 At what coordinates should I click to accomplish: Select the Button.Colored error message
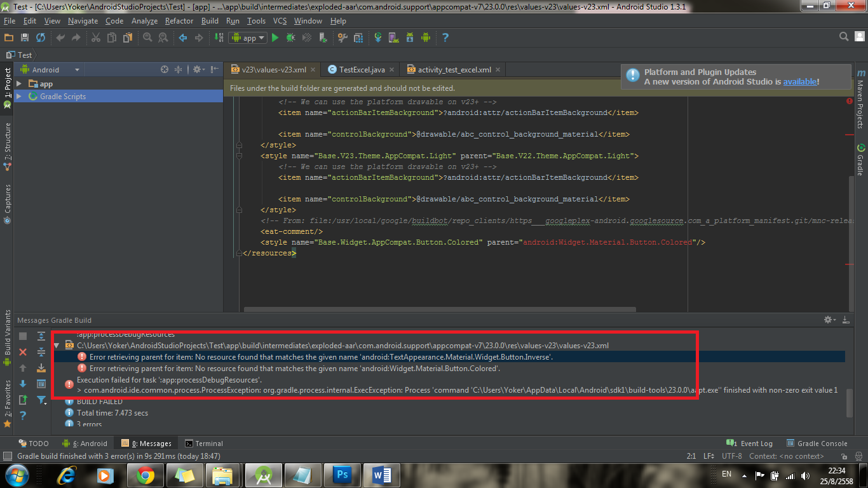[x=295, y=369]
